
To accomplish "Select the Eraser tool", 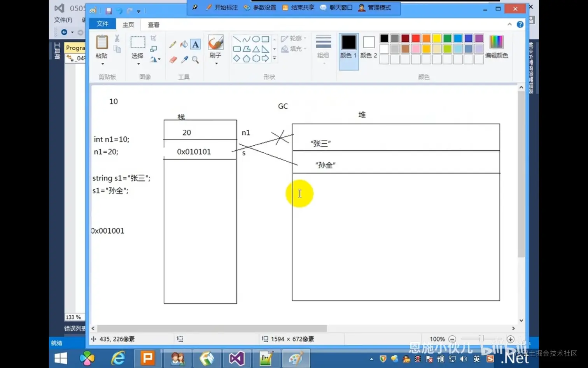I will click(x=173, y=60).
